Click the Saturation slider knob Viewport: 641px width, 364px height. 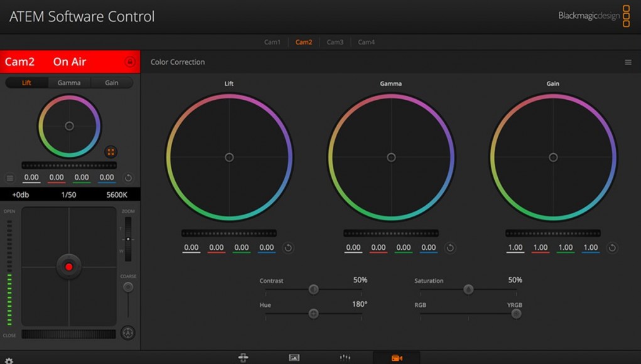click(468, 289)
